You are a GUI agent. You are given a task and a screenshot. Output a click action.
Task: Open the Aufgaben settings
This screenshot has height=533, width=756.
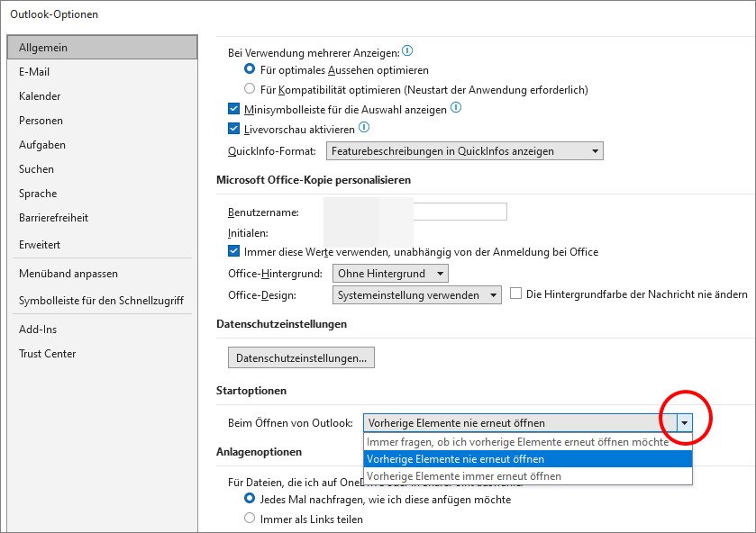point(102,145)
